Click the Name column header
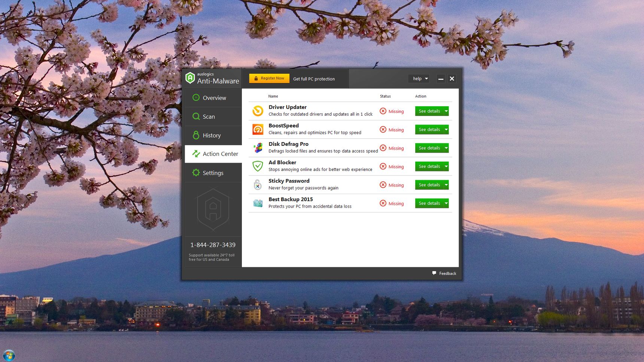This screenshot has height=362, width=644. (273, 96)
